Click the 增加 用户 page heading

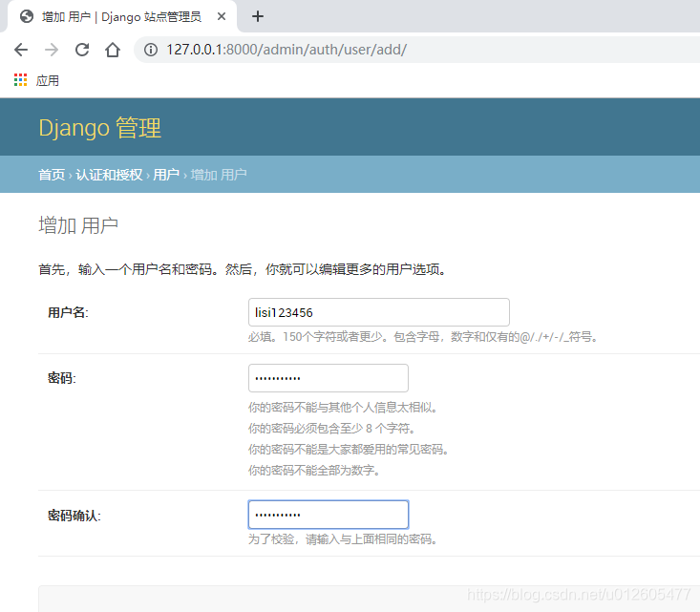pyautogui.click(x=78, y=225)
